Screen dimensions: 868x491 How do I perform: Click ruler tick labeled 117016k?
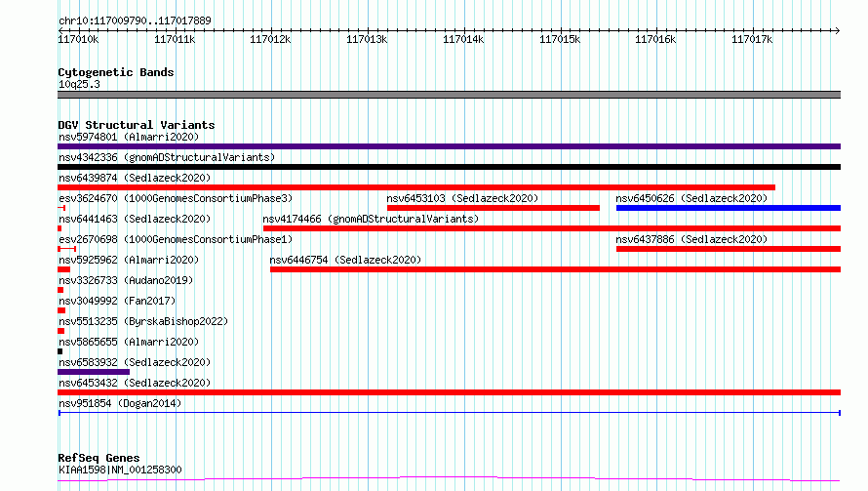[x=655, y=39]
